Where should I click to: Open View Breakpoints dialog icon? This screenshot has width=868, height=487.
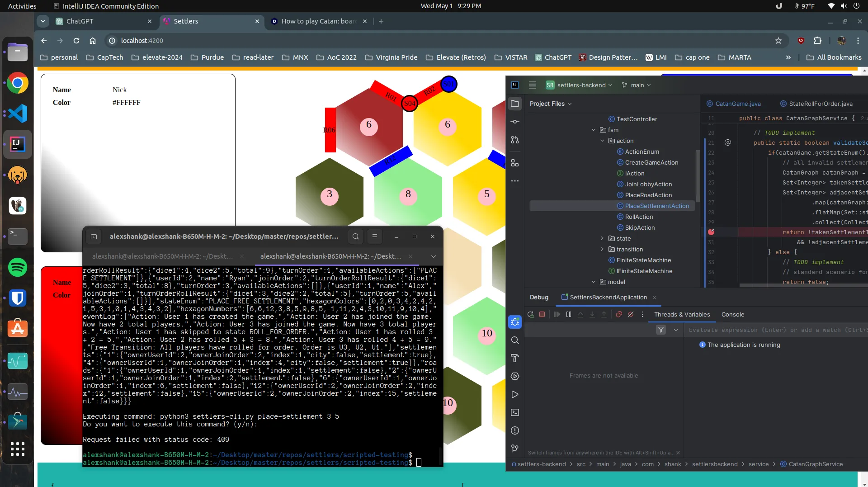tap(619, 315)
